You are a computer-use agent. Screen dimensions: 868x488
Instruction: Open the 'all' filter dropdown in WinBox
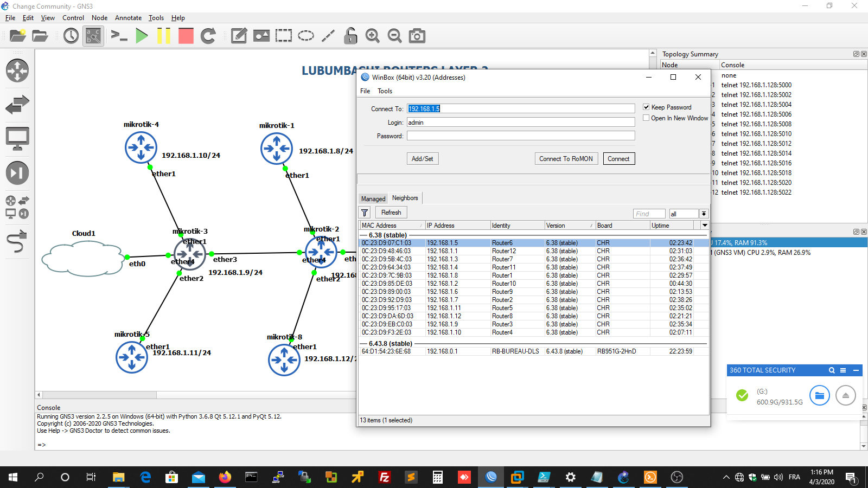pyautogui.click(x=704, y=213)
